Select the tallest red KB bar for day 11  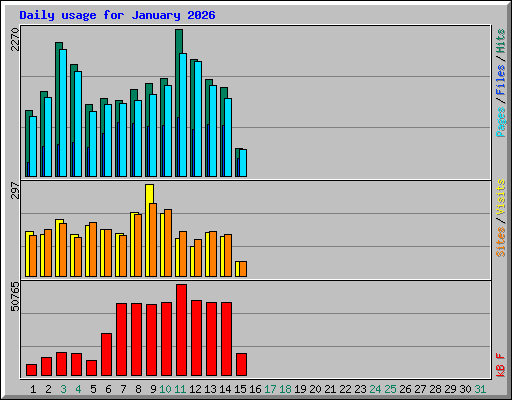pyautogui.click(x=182, y=330)
